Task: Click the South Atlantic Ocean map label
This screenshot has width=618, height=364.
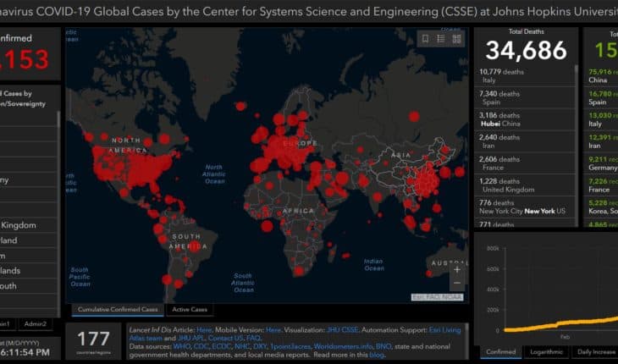Action: [242, 283]
